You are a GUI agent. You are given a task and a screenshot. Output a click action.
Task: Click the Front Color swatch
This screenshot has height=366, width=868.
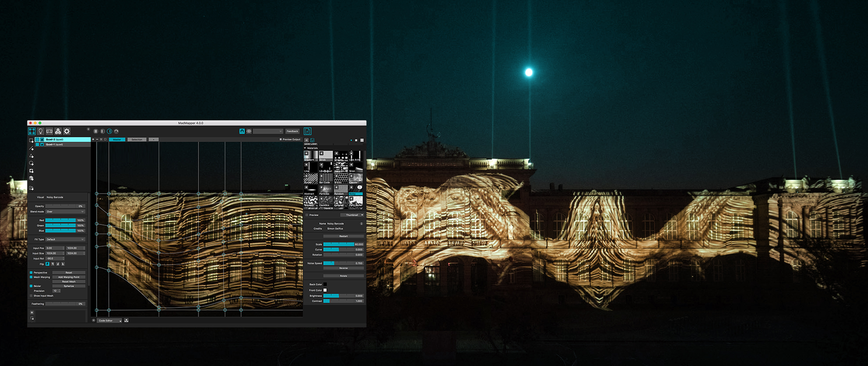tap(325, 290)
